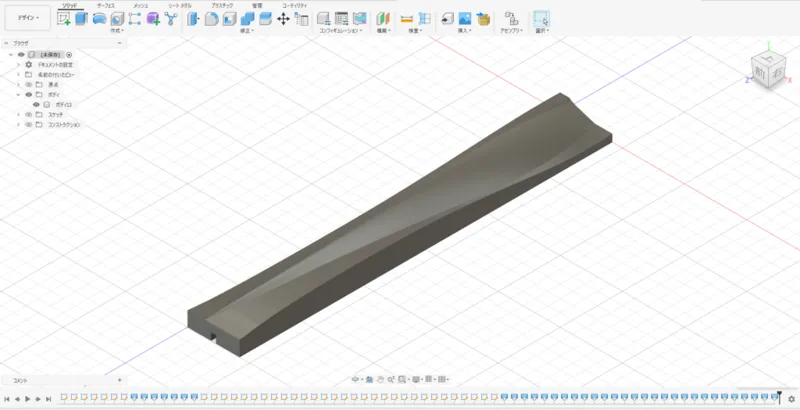Switch to the サーフェス tab
The height and width of the screenshot is (410, 800).
(106, 5)
